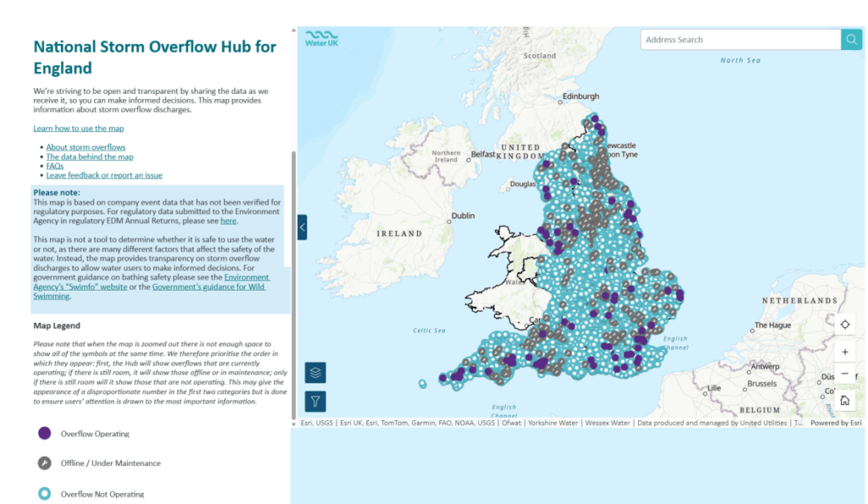
Task: Open the FAQs link
Action: click(x=55, y=166)
